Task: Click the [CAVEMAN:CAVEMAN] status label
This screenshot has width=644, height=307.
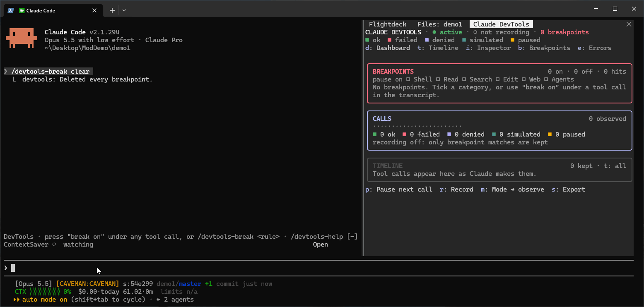Action: click(x=87, y=284)
